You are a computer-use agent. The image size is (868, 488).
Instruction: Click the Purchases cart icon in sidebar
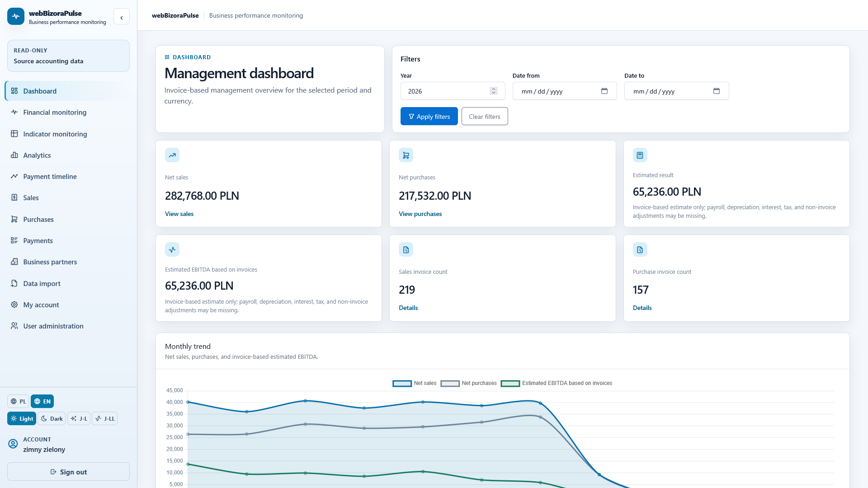14,219
